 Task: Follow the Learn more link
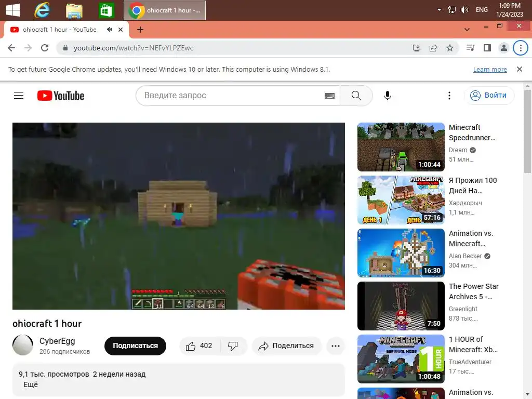pyautogui.click(x=490, y=69)
